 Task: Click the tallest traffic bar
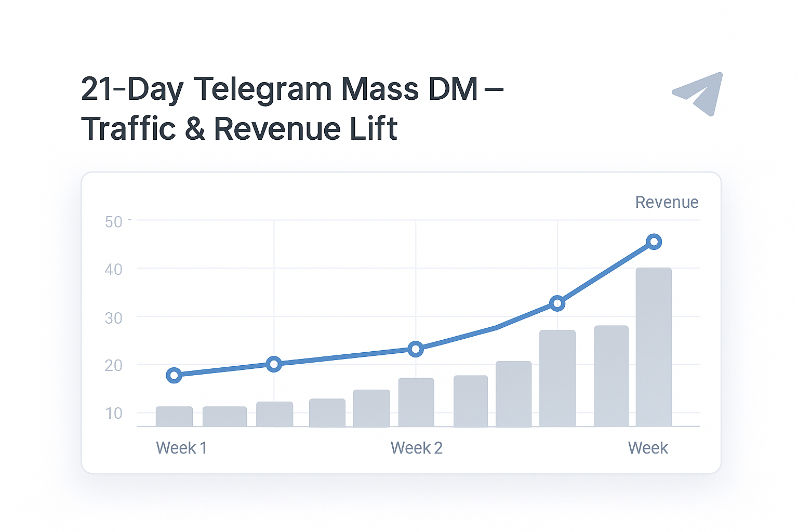[654, 347]
